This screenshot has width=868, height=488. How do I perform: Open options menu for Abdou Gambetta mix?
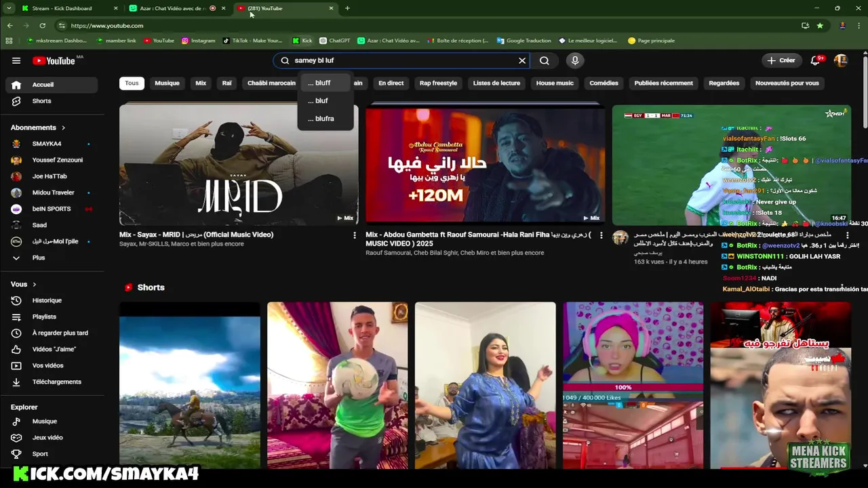[x=600, y=235]
